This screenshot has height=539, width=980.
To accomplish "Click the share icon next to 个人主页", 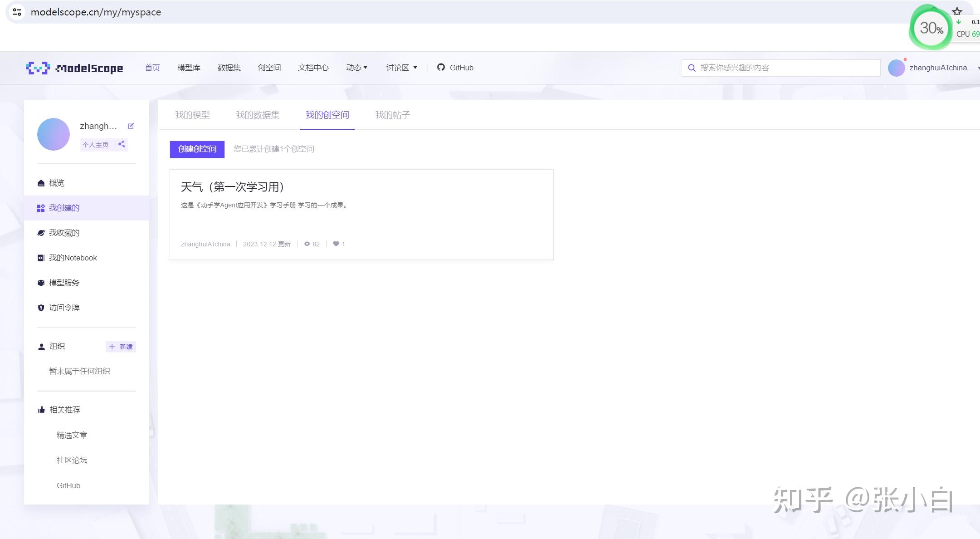I will [121, 144].
